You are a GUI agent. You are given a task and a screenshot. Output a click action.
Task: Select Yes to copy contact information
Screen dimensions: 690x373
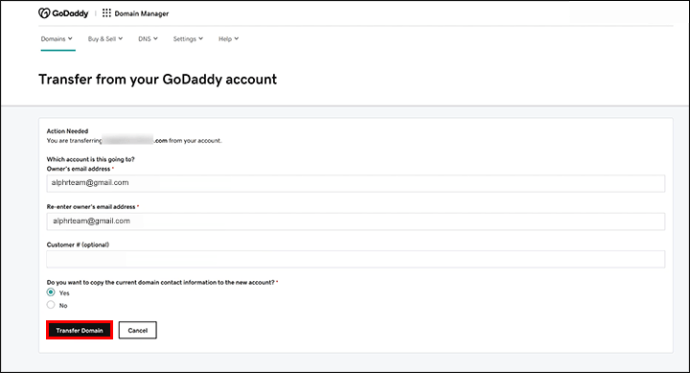pos(51,293)
